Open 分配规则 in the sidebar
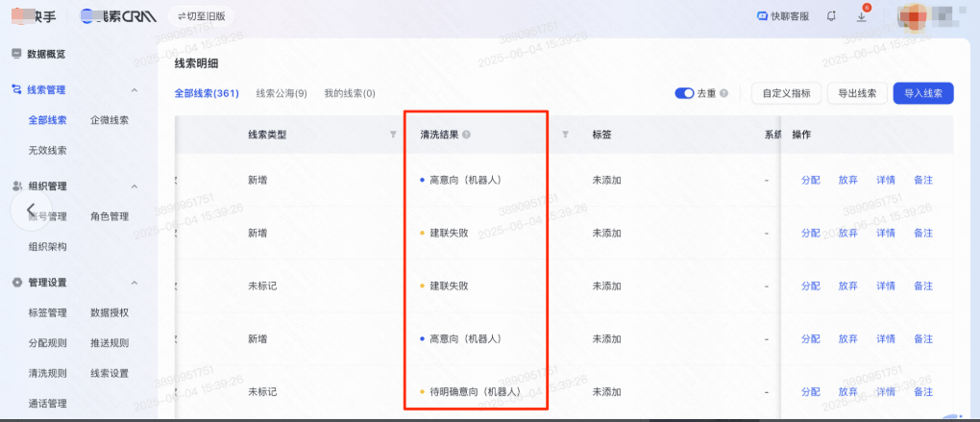 pos(47,342)
